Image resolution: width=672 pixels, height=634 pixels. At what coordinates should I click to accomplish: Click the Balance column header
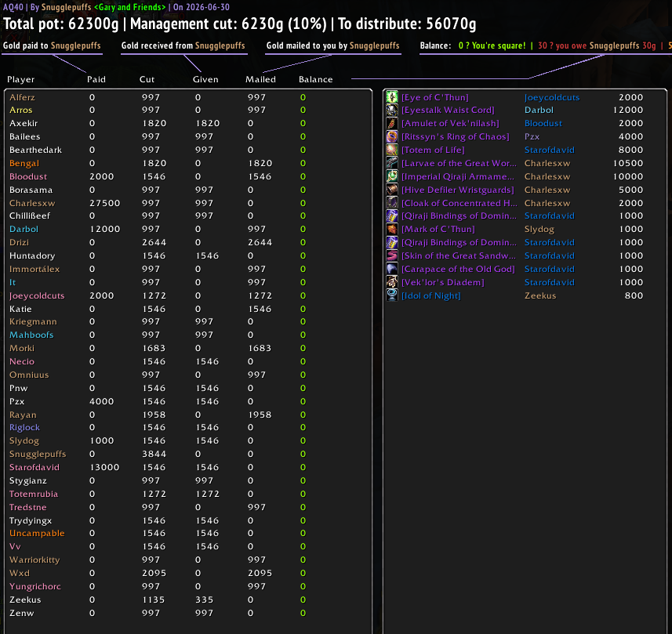[315, 79]
